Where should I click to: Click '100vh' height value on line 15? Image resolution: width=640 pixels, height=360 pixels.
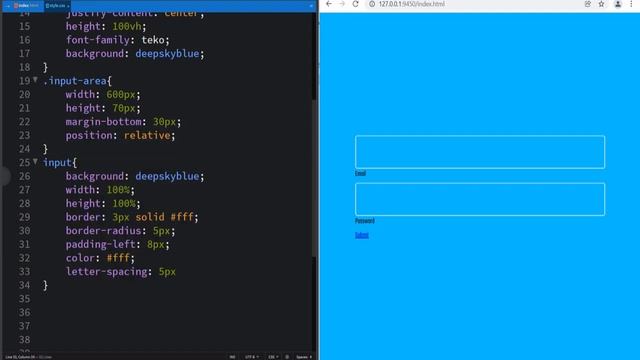(x=127, y=26)
